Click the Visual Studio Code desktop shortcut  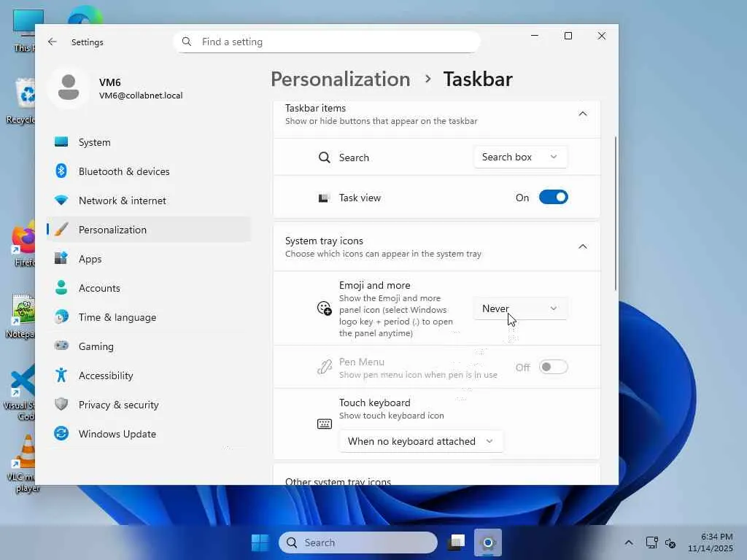20,392
